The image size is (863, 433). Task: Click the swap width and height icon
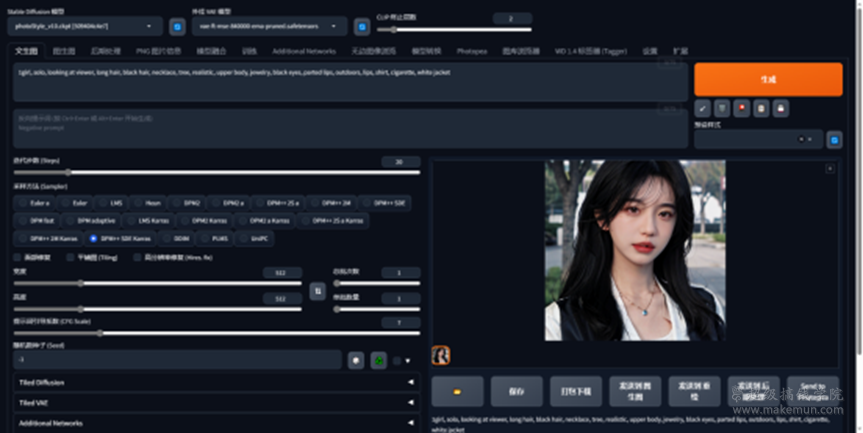[x=317, y=290]
